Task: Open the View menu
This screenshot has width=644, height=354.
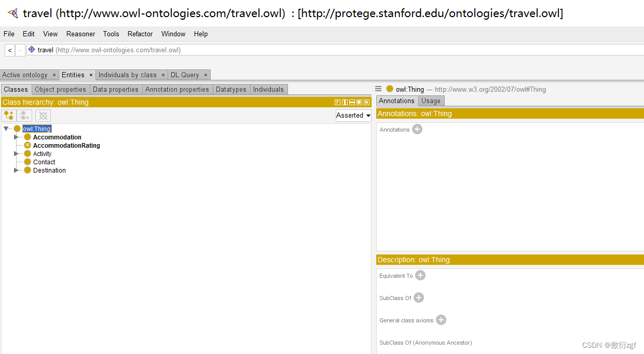Action: [x=50, y=34]
